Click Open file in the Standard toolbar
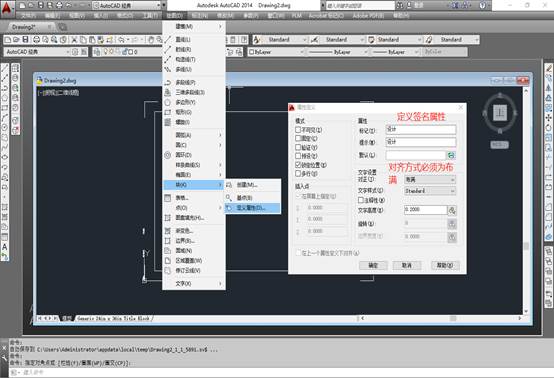The height and width of the screenshot is (378, 554). (x=17, y=40)
